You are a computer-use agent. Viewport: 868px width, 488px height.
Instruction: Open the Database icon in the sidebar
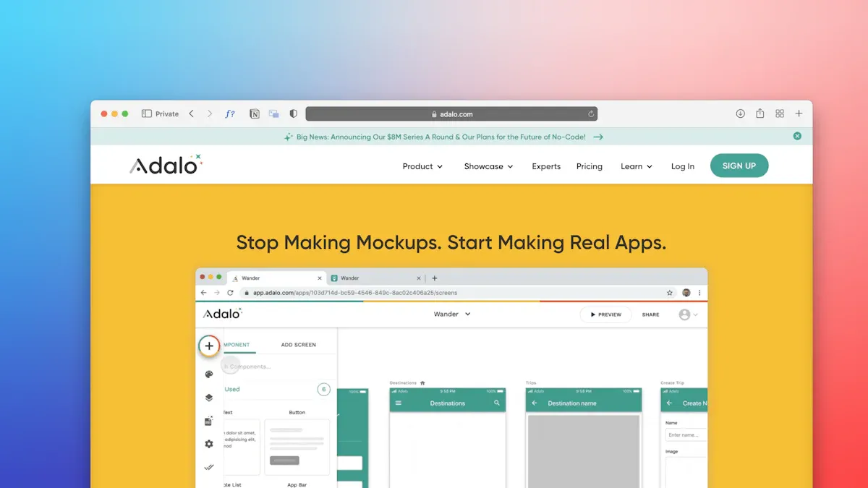point(209,421)
